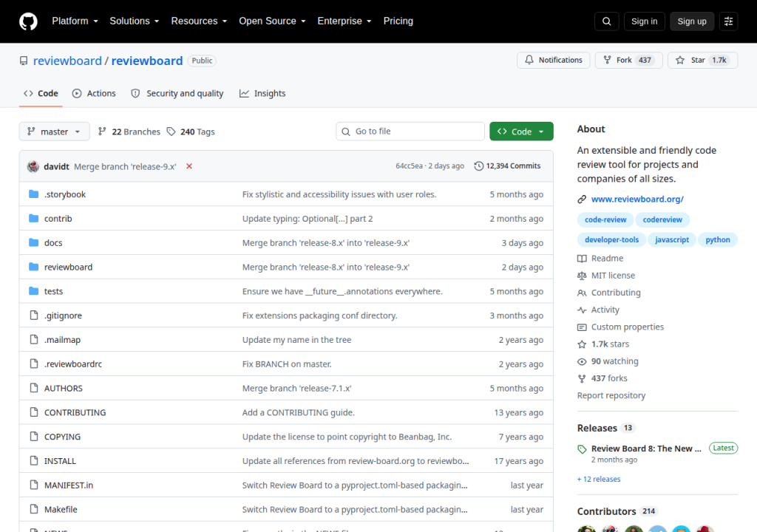This screenshot has height=532, width=757.
Task: Click the tag icon next to 240 Tags
Action: click(171, 132)
